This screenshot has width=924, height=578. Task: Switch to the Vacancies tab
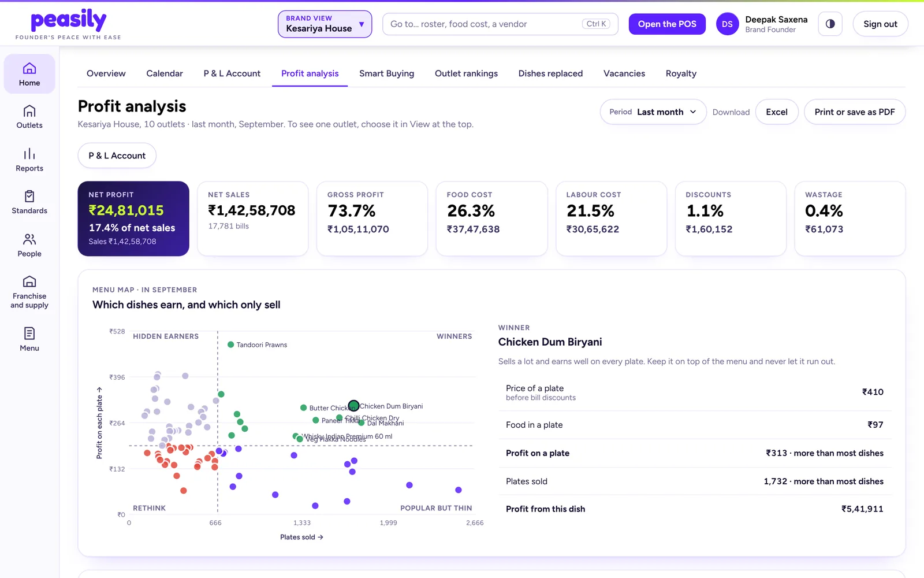[x=624, y=73]
